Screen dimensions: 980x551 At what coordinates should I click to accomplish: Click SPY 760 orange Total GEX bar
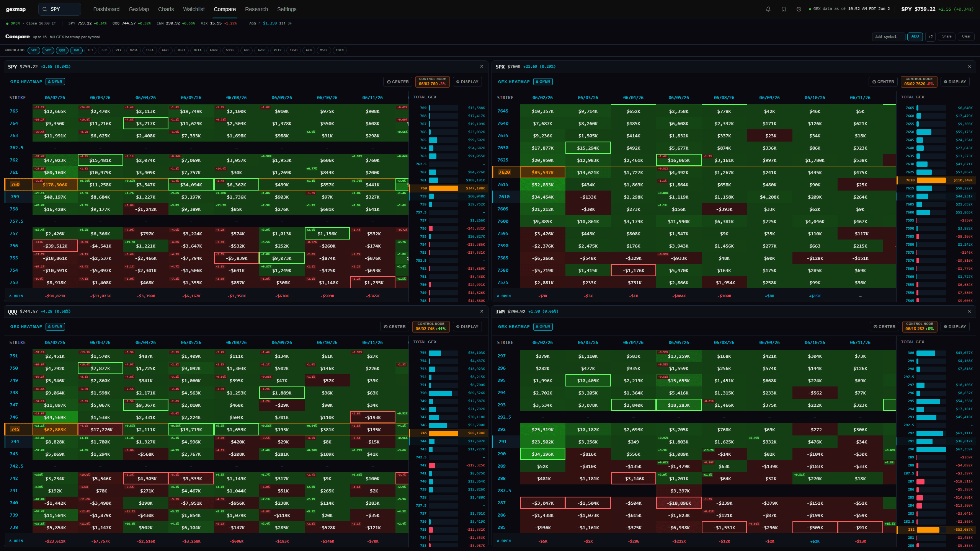pyautogui.click(x=443, y=188)
